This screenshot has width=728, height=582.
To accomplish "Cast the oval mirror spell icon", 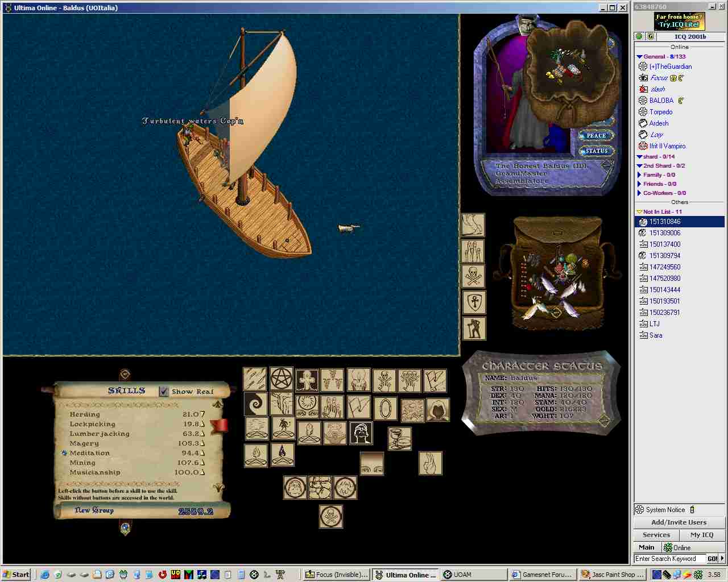I will [385, 408].
